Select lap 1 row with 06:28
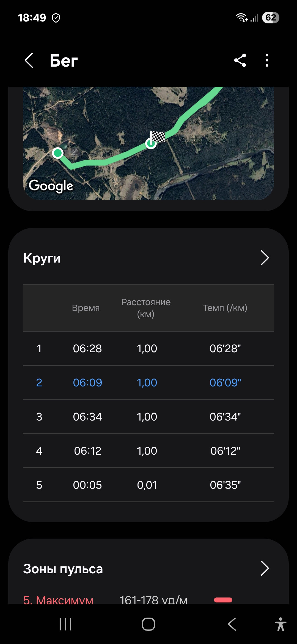This screenshot has width=297, height=644. coord(148,348)
